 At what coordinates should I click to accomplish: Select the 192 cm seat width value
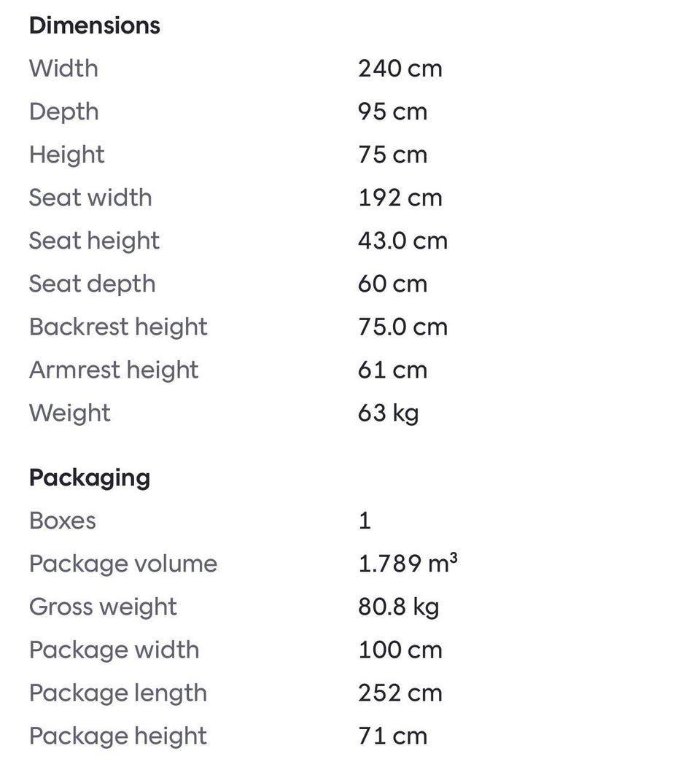400,198
